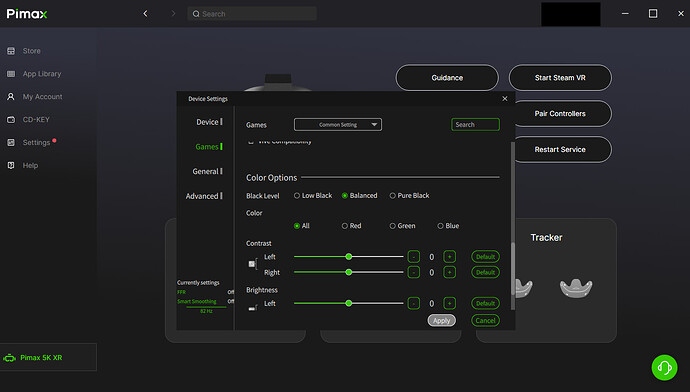Go back with the left arrow
The height and width of the screenshot is (392, 690).
pos(145,14)
